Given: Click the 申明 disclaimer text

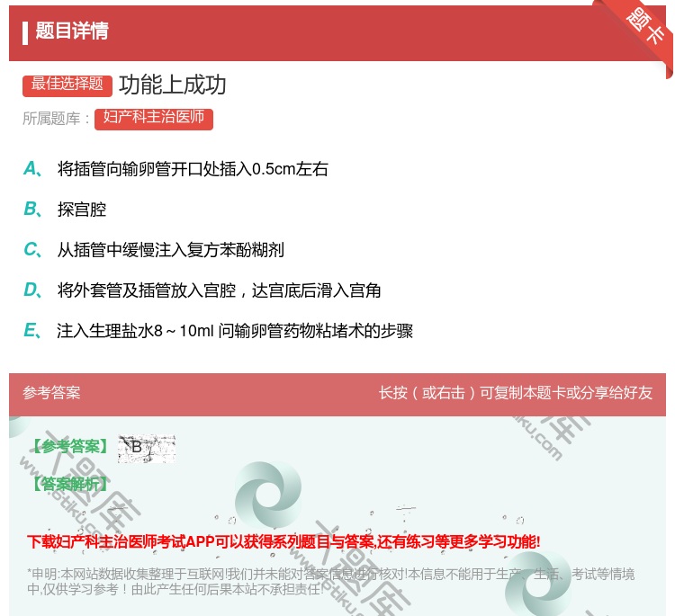Looking at the screenshot, I should (x=330, y=581).
